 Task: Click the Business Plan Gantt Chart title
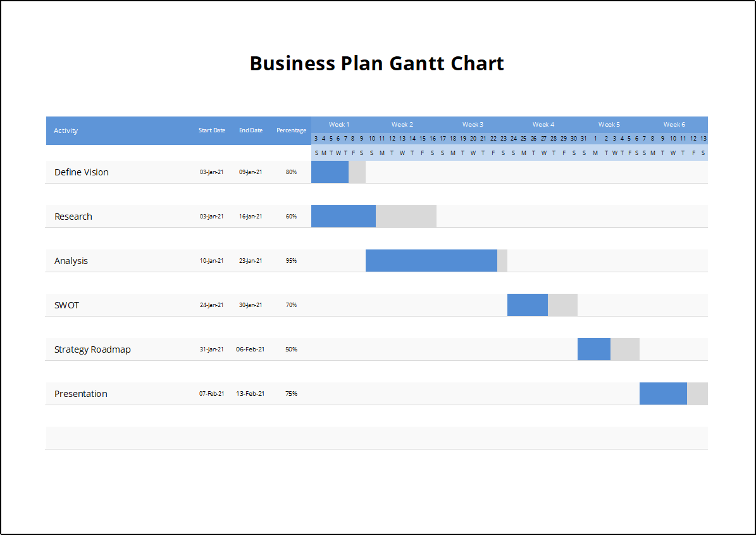point(377,63)
